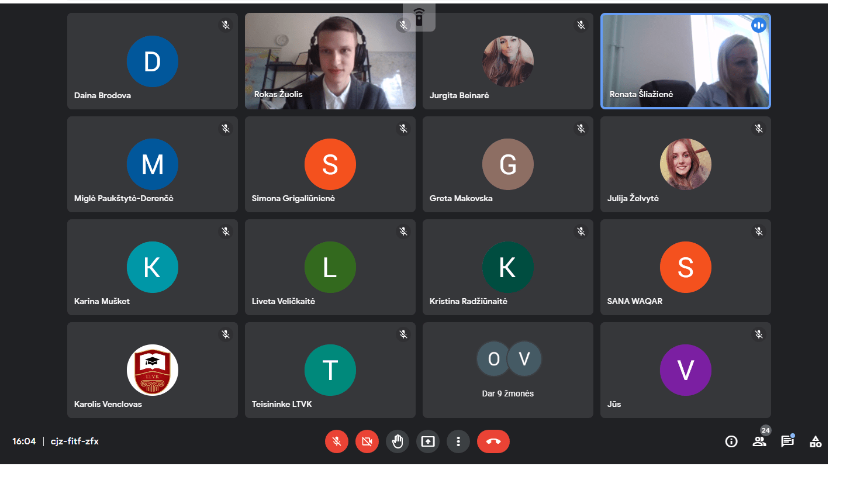Click muted mic icon on SANA WAQAR
Viewport: 843px width, 504px height.
pyautogui.click(x=759, y=231)
